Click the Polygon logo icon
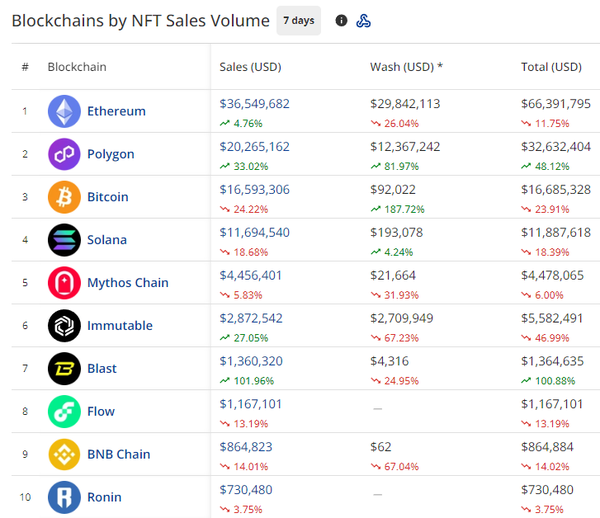600x518 pixels. pos(64,154)
